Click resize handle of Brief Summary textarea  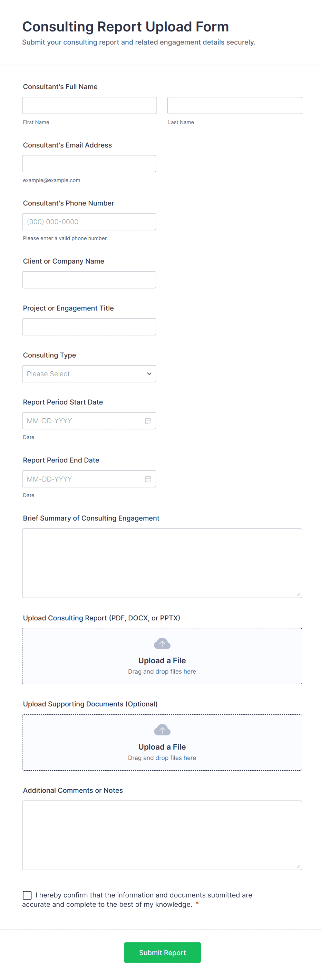pos(299,594)
